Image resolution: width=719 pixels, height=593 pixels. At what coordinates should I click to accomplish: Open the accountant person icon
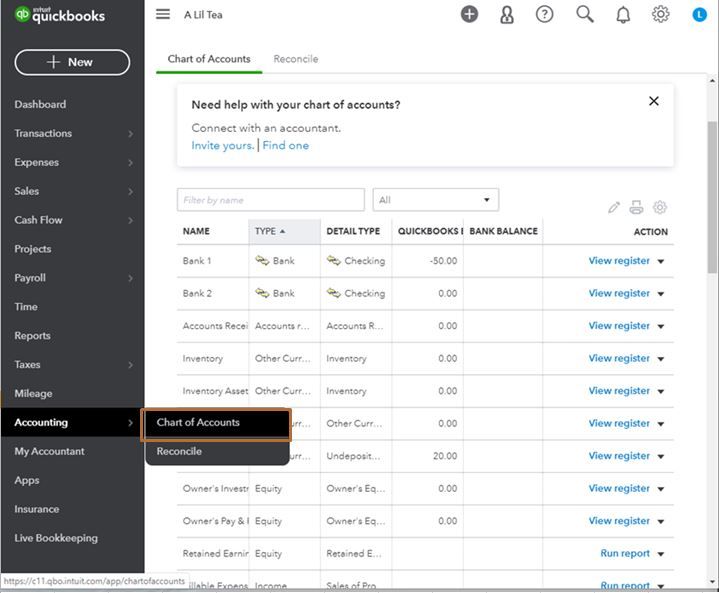point(507,15)
